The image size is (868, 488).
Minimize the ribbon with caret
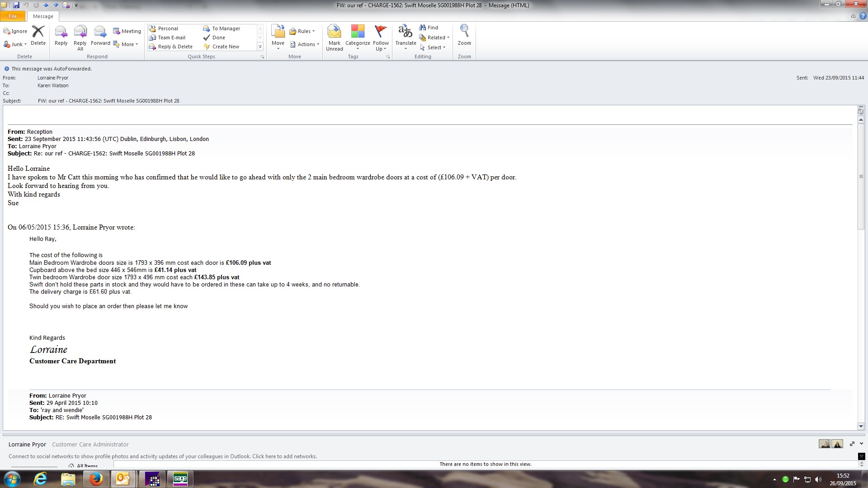click(x=853, y=16)
